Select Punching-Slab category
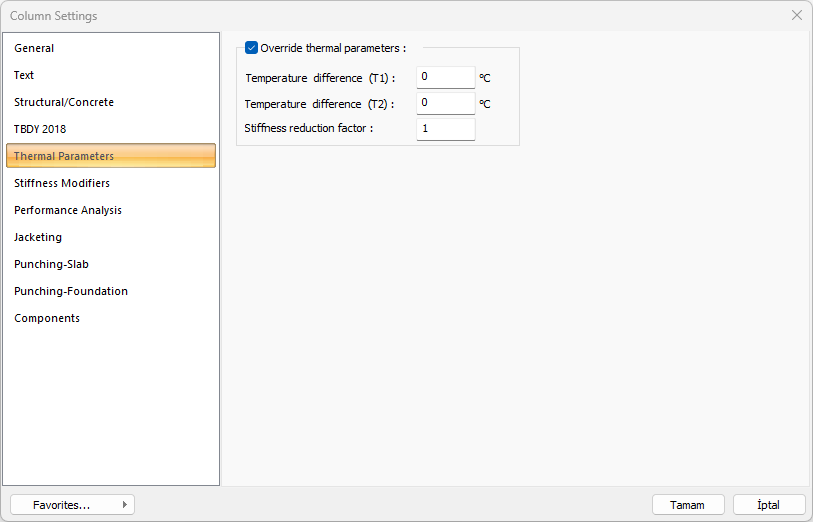The image size is (813, 522). [51, 264]
